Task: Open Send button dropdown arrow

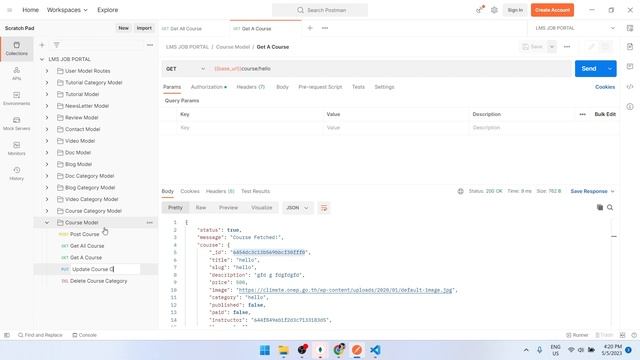Action: point(610,69)
